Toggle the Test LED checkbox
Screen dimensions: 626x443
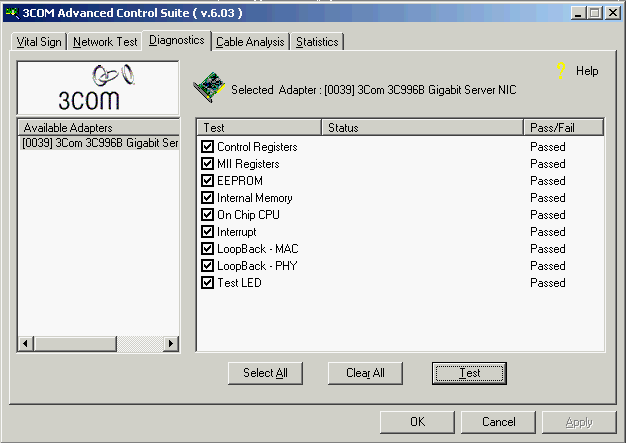tap(207, 283)
